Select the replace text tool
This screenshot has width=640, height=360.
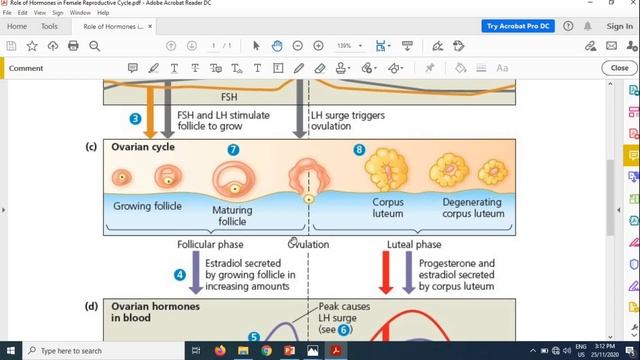216,68
